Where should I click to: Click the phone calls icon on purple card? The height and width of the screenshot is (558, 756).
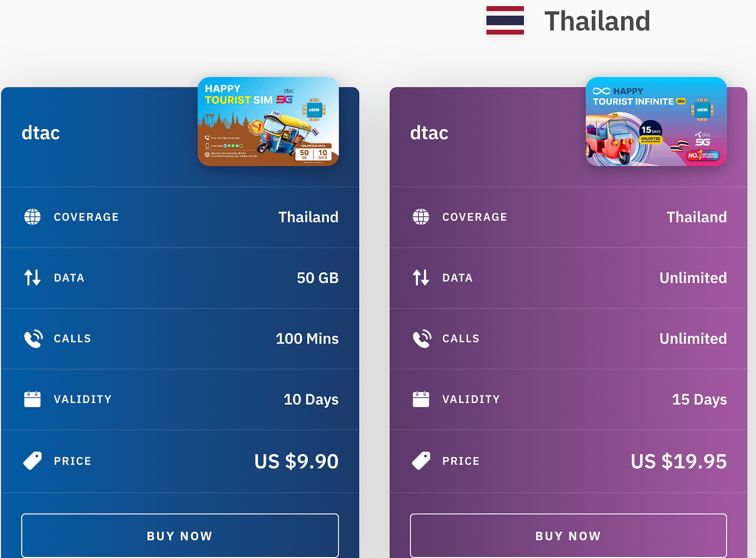pos(421,339)
